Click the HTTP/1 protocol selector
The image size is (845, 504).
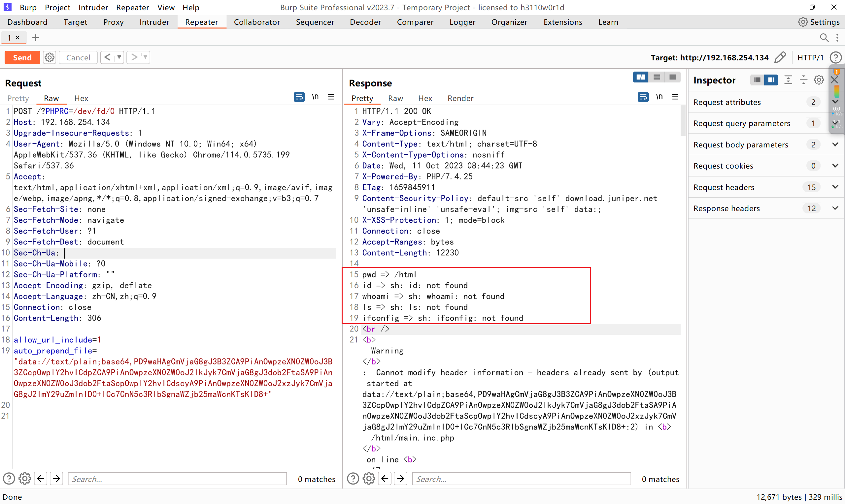810,57
